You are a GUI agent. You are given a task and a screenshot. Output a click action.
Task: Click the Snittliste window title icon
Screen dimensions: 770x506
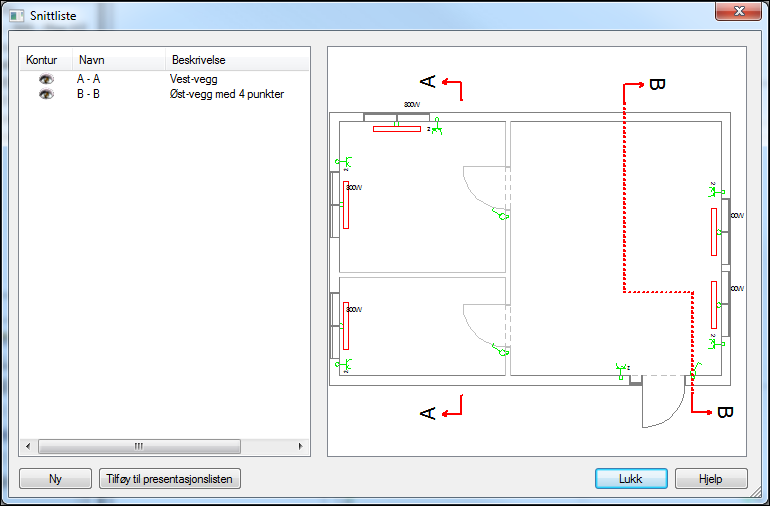(x=16, y=16)
